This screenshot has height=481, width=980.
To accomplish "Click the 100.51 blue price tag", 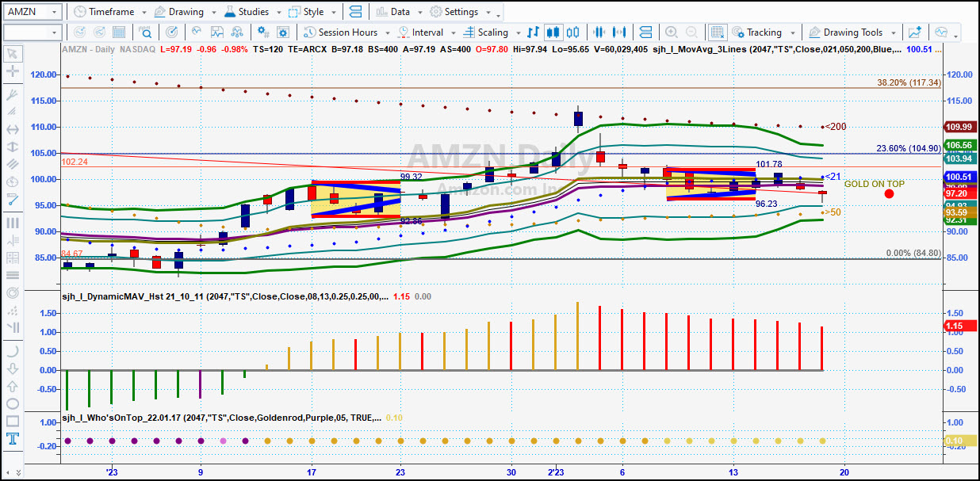I will click(x=959, y=177).
